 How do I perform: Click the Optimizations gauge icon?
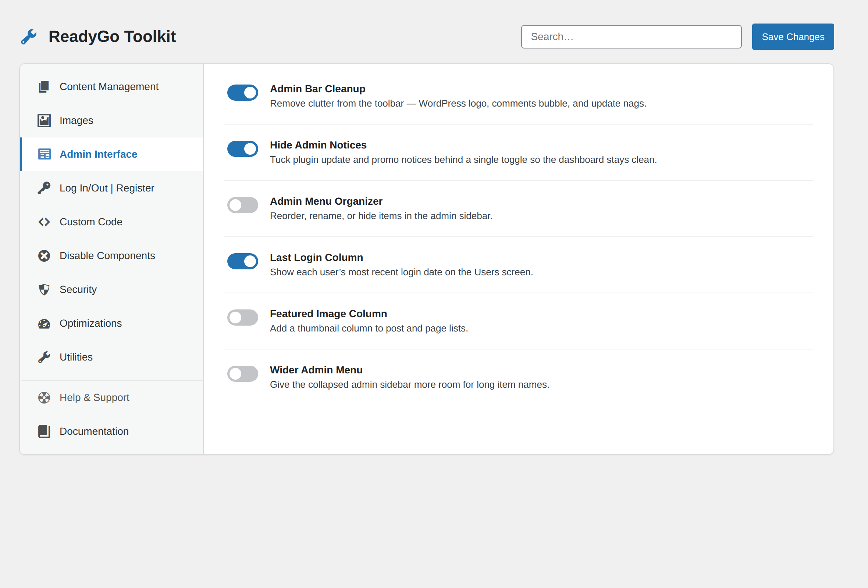(x=44, y=323)
